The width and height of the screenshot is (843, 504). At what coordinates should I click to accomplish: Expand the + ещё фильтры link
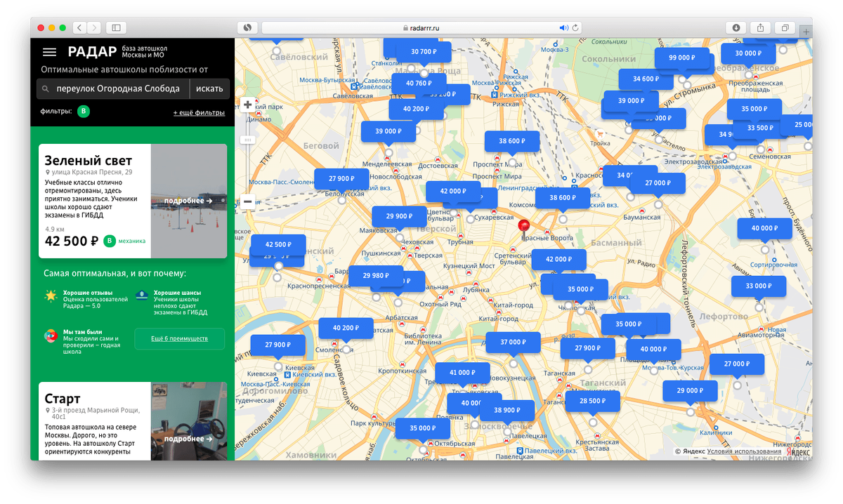coord(199,112)
